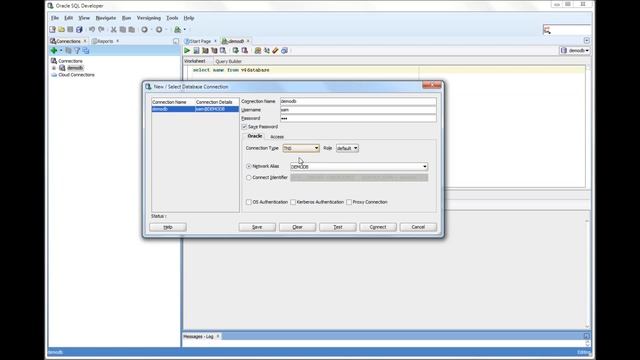This screenshot has width=640, height=360.
Task: Click the Cut scissors icon
Action: [113, 29]
